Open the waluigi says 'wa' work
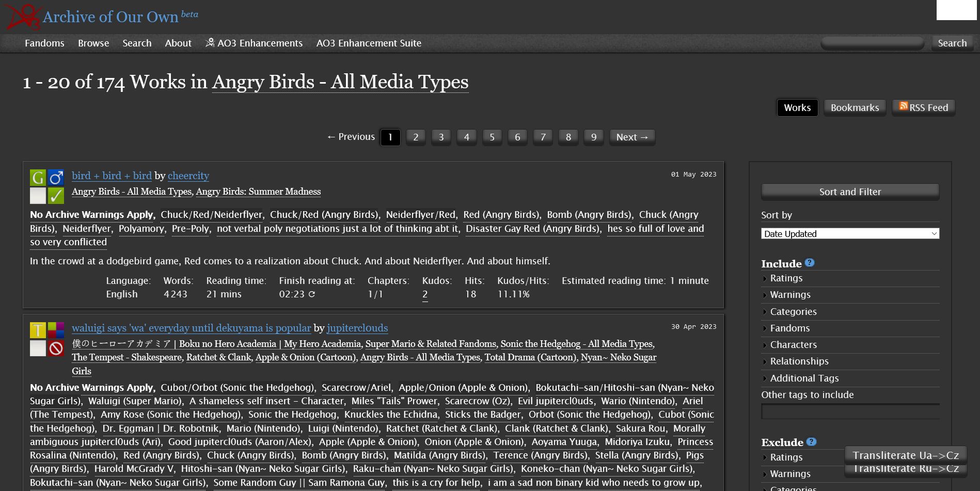Image resolution: width=980 pixels, height=491 pixels. click(x=192, y=328)
